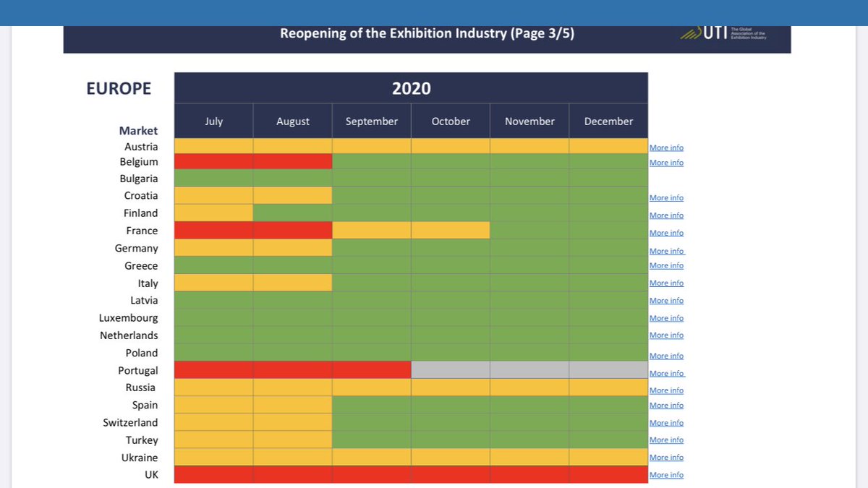Viewport: 868px width, 488px height.
Task: Open the More info link for Ukraine
Action: (666, 457)
